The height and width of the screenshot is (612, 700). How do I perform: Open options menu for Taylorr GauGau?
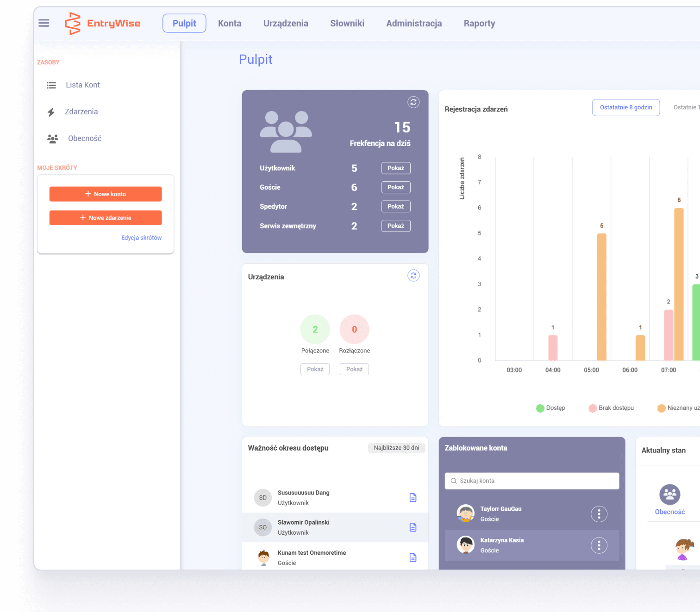pyautogui.click(x=599, y=514)
